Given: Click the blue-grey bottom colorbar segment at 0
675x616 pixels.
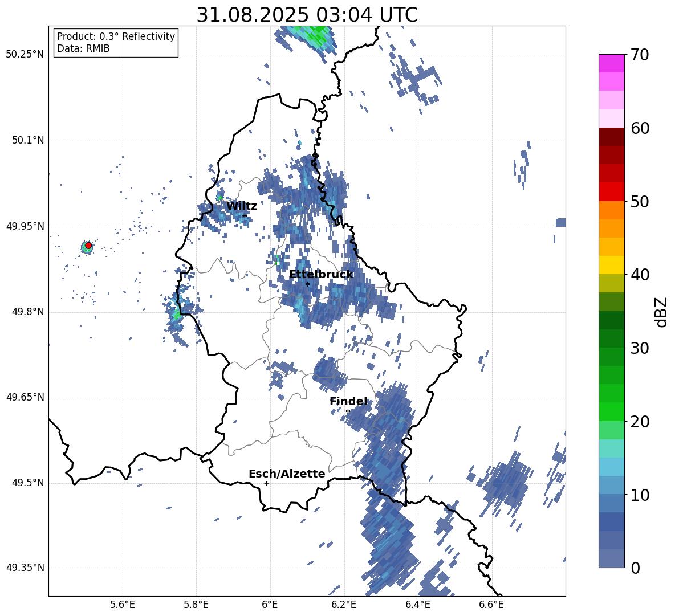Looking at the screenshot, I should click(611, 558).
